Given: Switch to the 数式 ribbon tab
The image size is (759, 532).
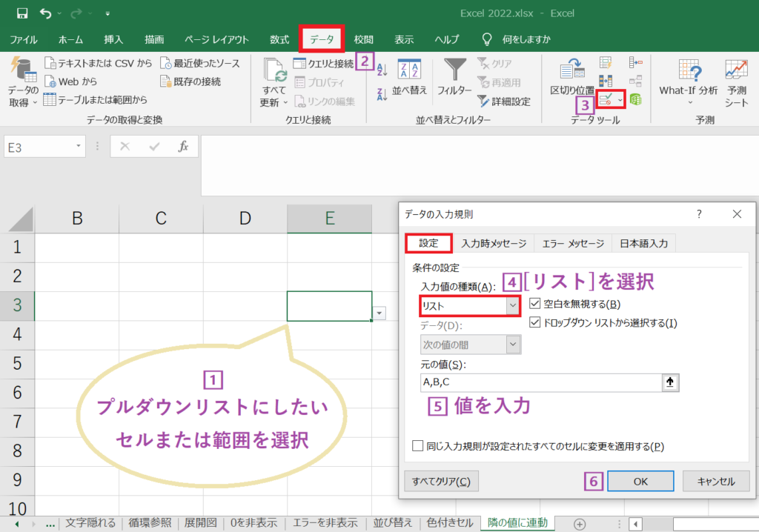Looking at the screenshot, I should click(279, 40).
